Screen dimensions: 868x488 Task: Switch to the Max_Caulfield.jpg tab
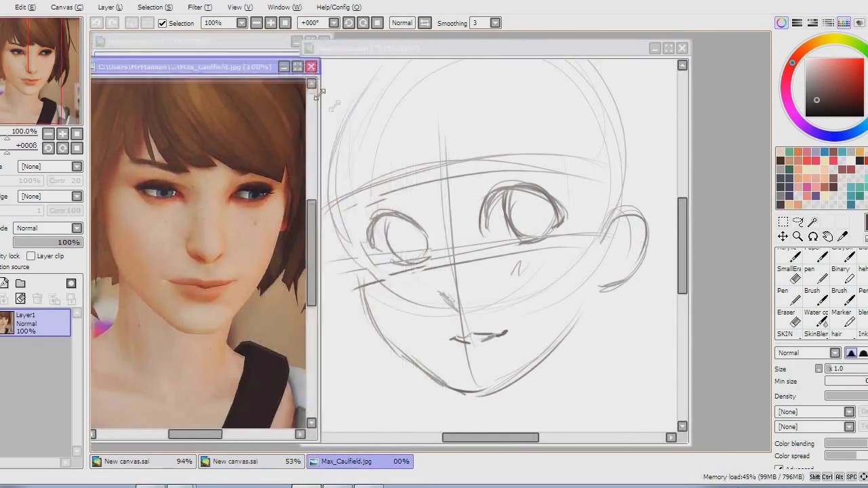click(x=360, y=462)
